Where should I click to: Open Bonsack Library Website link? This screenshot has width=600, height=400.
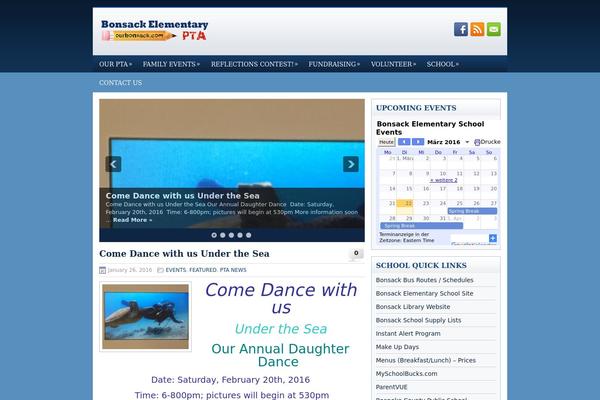[413, 307]
